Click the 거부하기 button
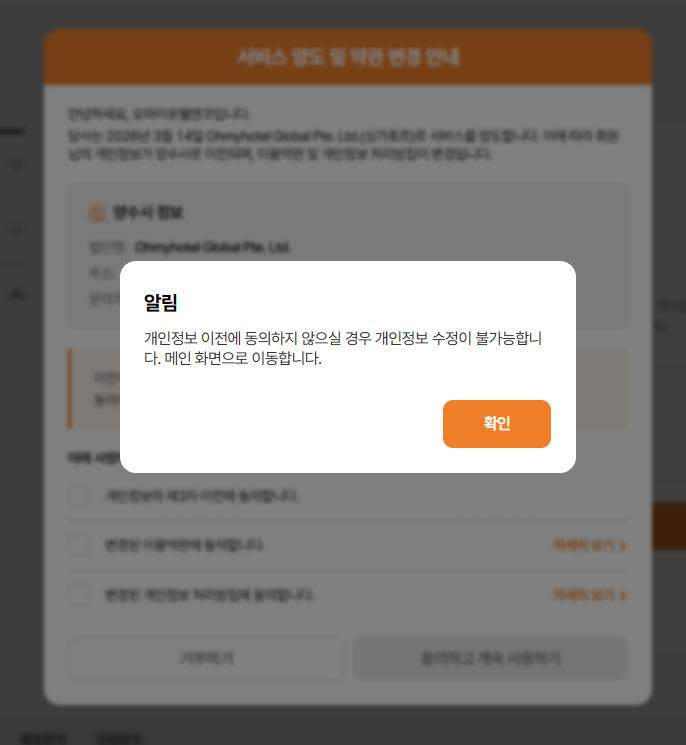The height and width of the screenshot is (745, 686). [207, 659]
